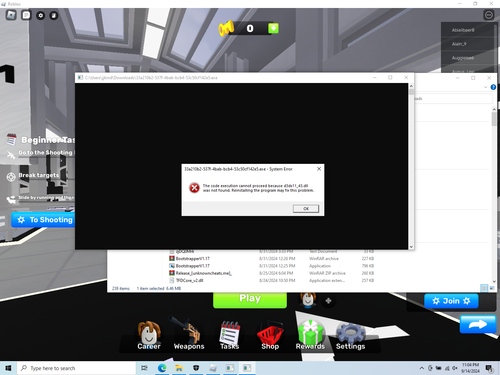
Task: Click File Explorer help question icon
Action: (x=493, y=87)
